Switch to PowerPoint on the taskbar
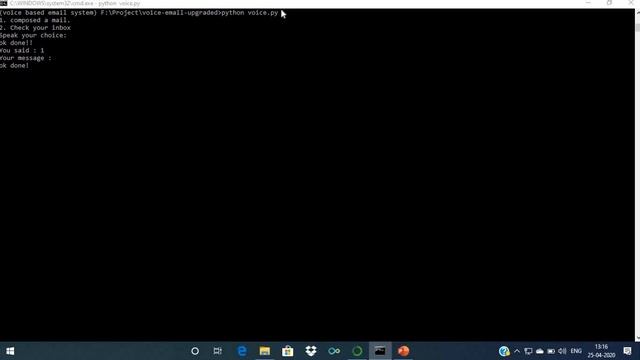Image resolution: width=640 pixels, height=360 pixels. tap(403, 351)
